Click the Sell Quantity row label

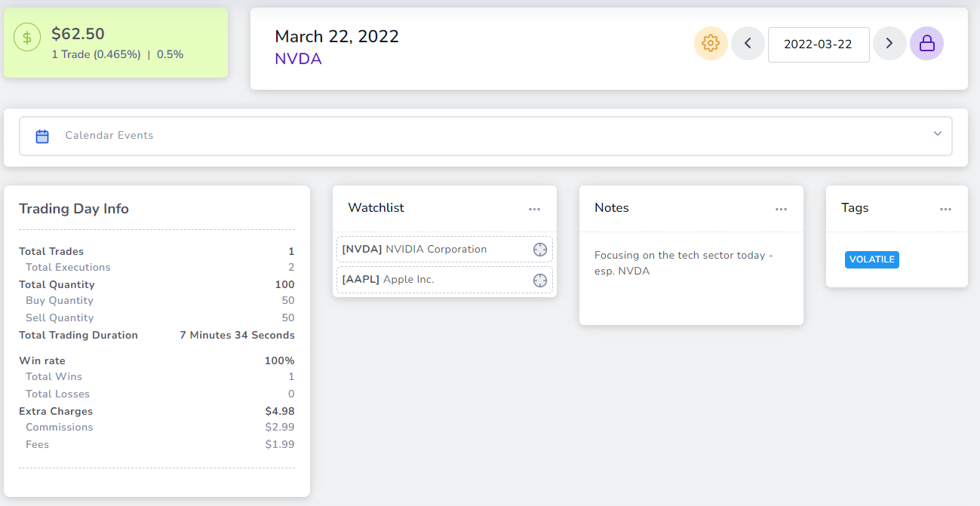[60, 318]
